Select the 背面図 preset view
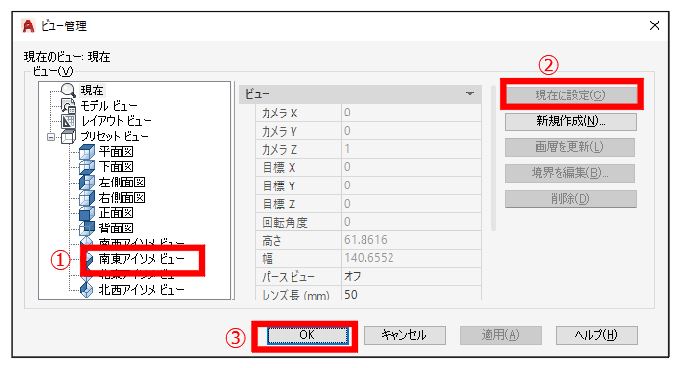680x368 pixels. [115, 228]
